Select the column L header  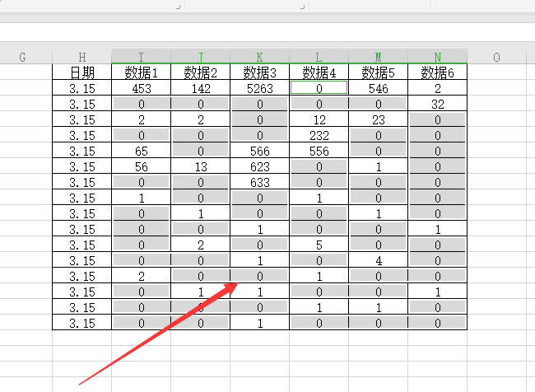tap(319, 57)
